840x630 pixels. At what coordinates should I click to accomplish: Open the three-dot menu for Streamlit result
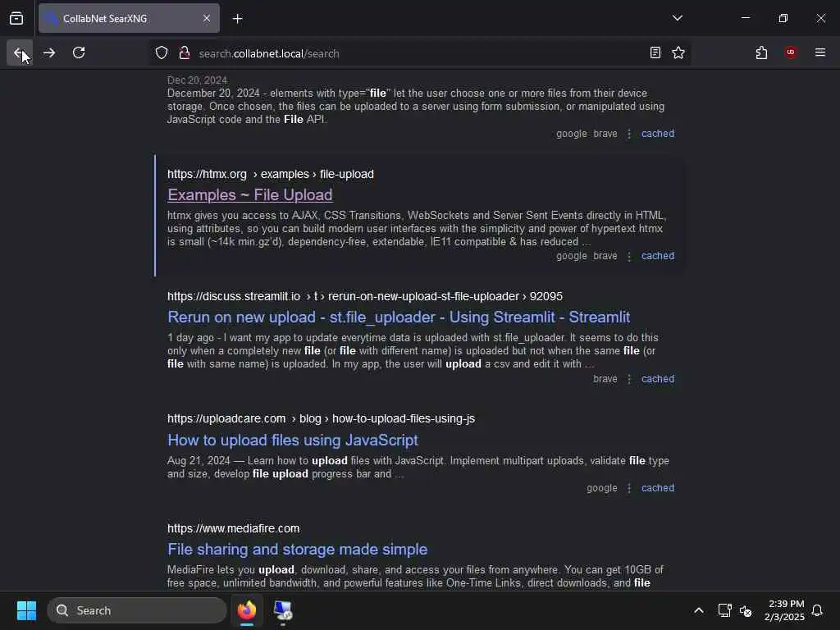629,379
